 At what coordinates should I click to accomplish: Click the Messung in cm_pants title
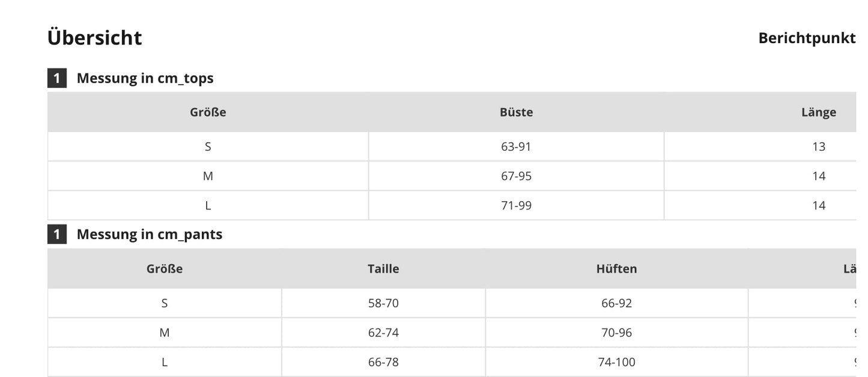click(149, 234)
